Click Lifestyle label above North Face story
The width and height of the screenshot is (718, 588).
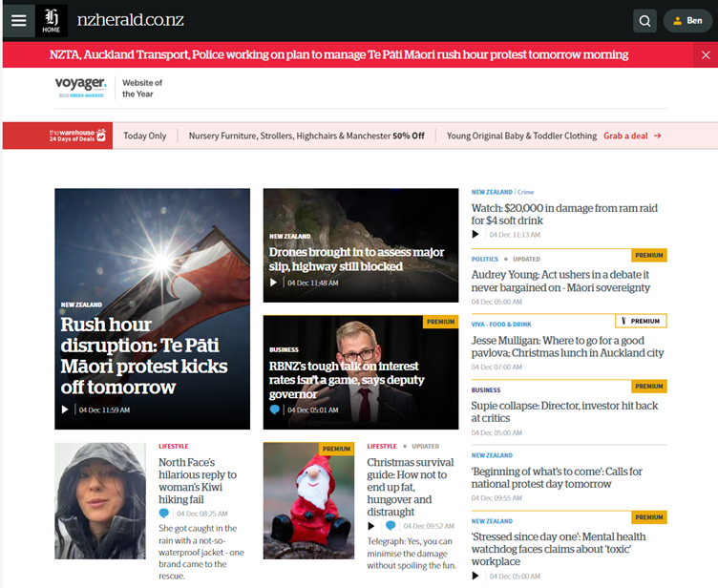(x=174, y=446)
